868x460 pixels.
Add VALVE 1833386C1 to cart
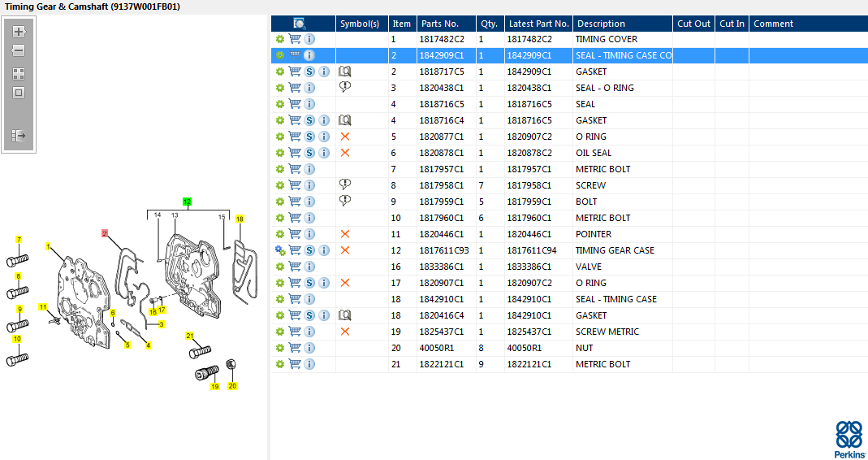pos(295,267)
